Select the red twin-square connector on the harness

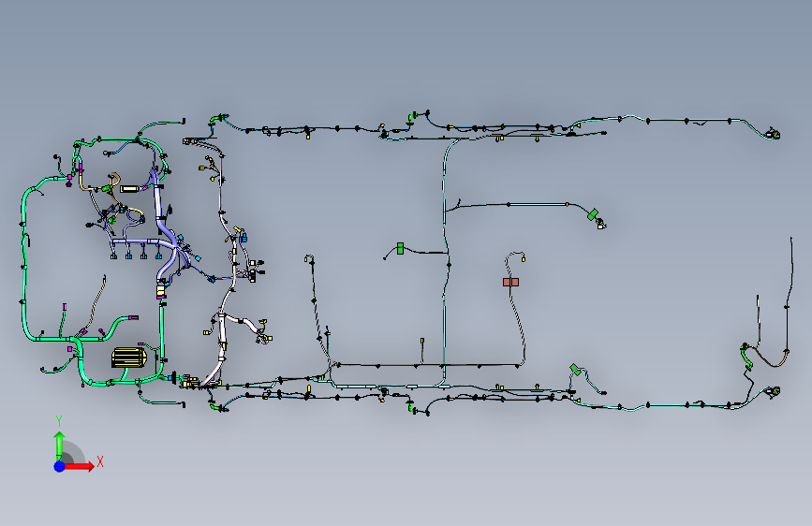tap(510, 282)
